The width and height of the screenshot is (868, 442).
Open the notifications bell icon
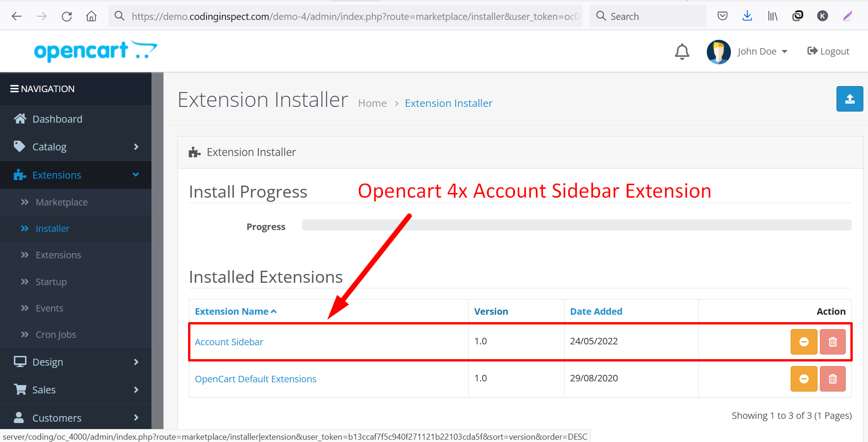682,51
